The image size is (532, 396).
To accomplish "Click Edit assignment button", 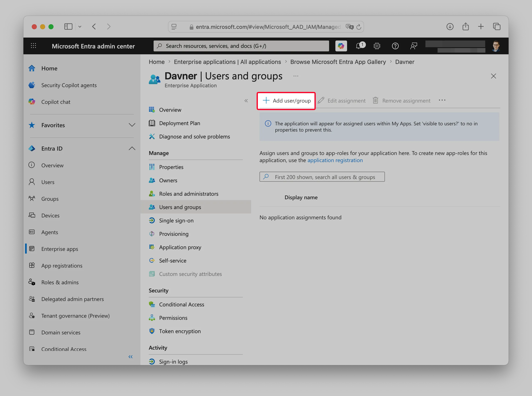I will [x=342, y=101].
